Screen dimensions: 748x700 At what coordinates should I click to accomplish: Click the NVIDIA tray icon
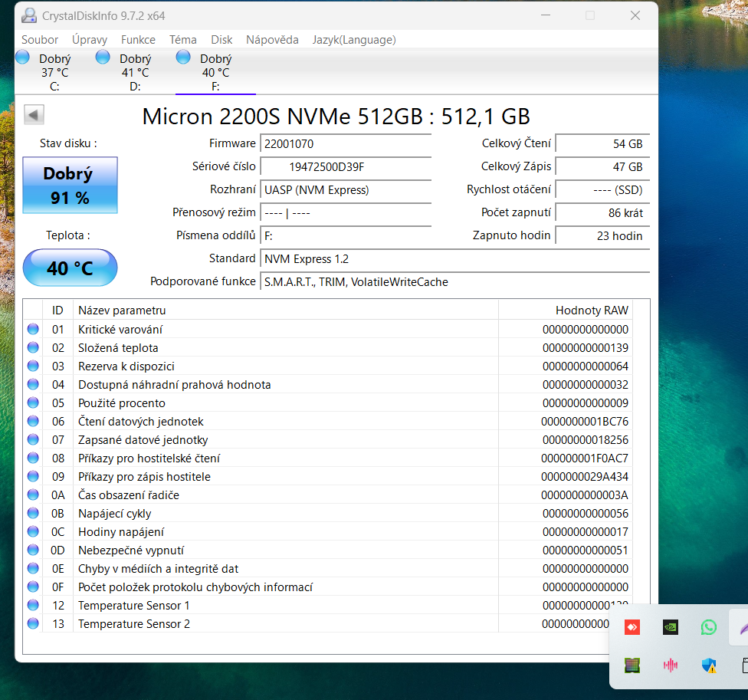tap(671, 627)
